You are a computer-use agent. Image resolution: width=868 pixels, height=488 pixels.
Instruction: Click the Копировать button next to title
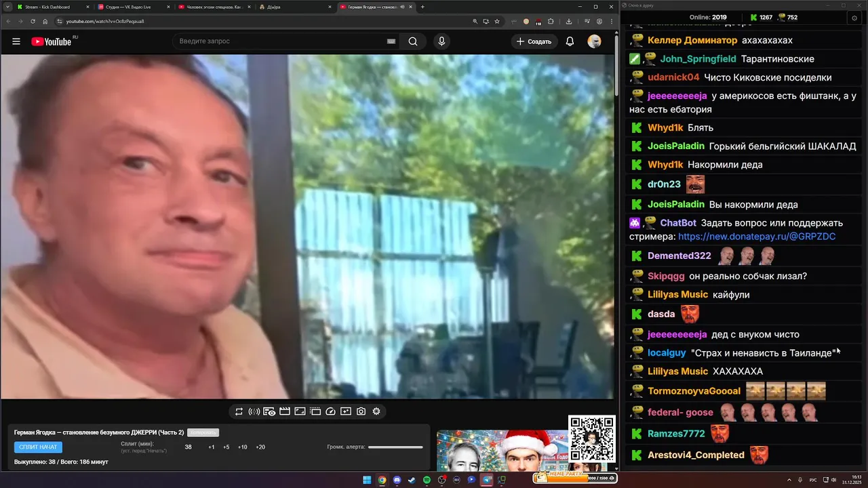(x=203, y=432)
